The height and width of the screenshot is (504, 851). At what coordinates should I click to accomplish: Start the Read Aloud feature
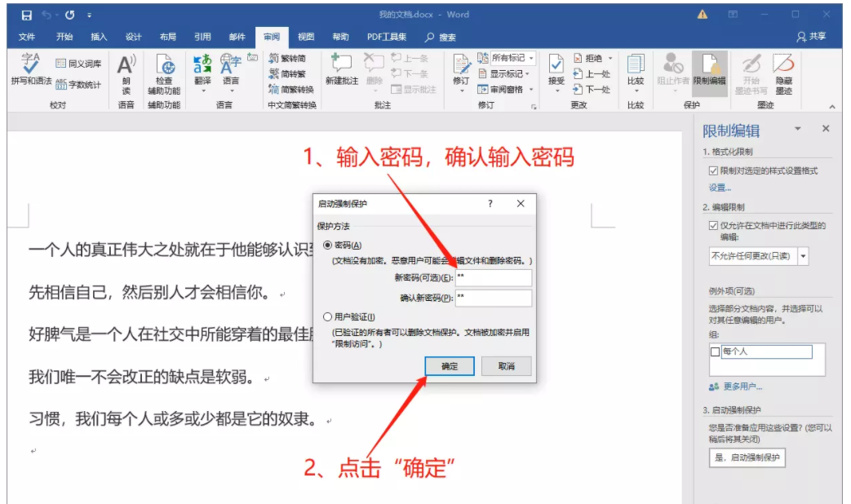tap(126, 75)
